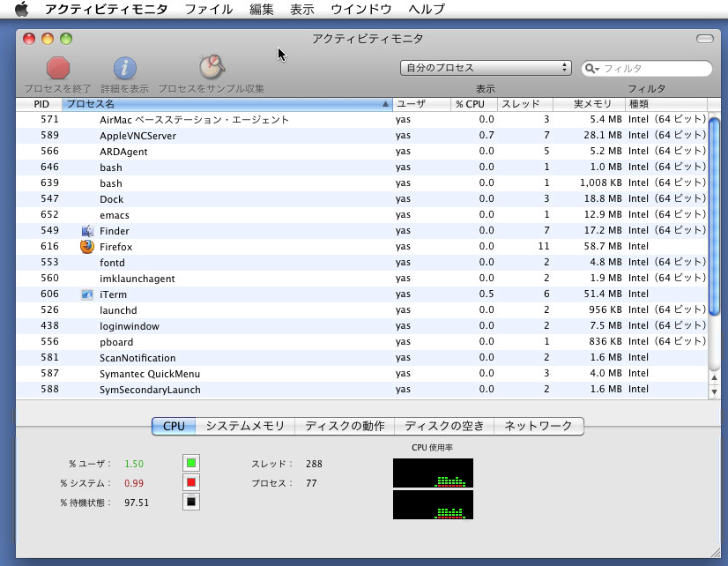Click the sort arrow on the プロセス名 column
This screenshot has height=566, width=728.
click(385, 104)
